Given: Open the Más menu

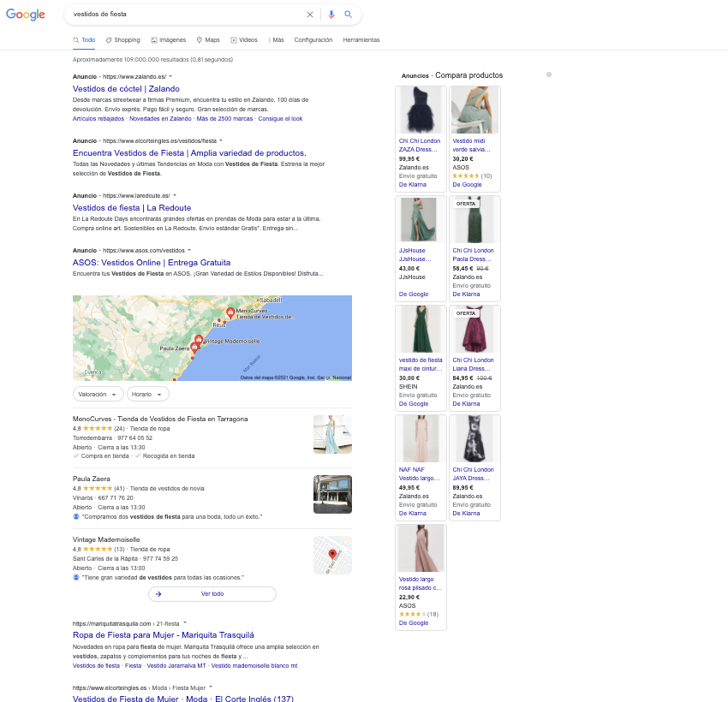Looking at the screenshot, I should [x=277, y=40].
